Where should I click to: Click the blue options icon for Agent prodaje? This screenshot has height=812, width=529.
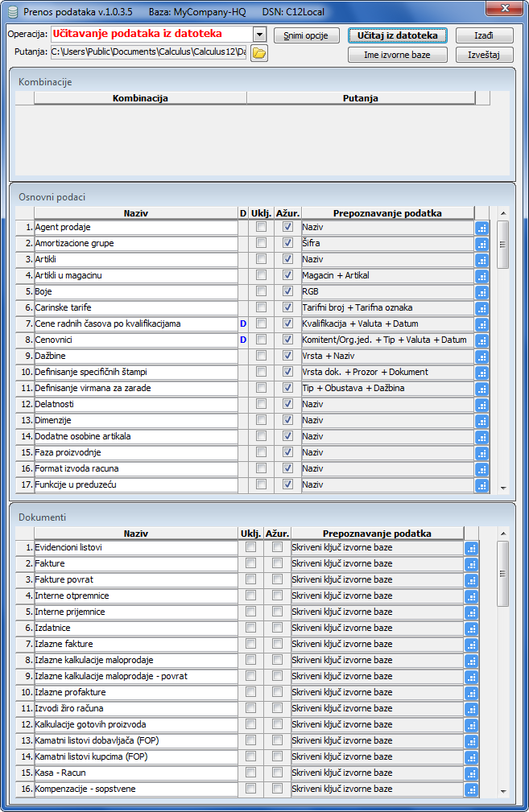pos(481,228)
